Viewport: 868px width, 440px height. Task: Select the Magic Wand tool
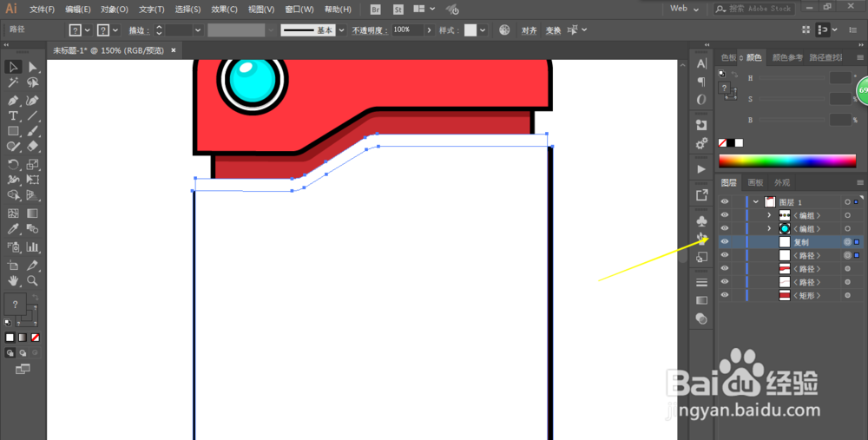click(x=13, y=82)
